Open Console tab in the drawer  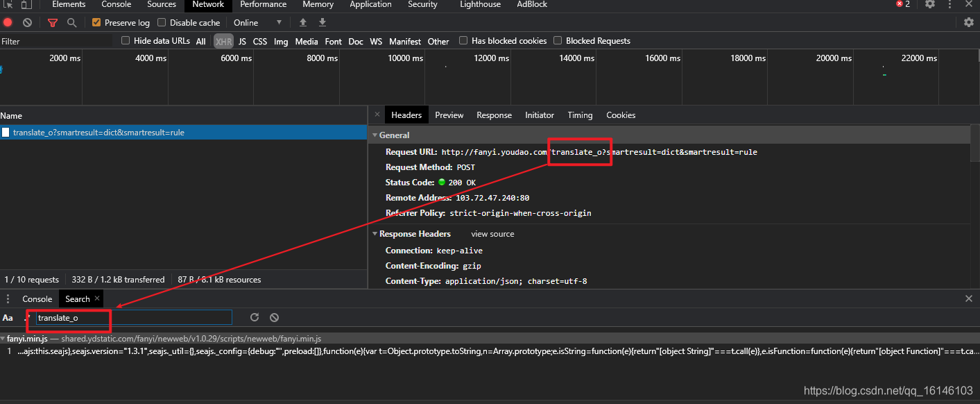37,299
